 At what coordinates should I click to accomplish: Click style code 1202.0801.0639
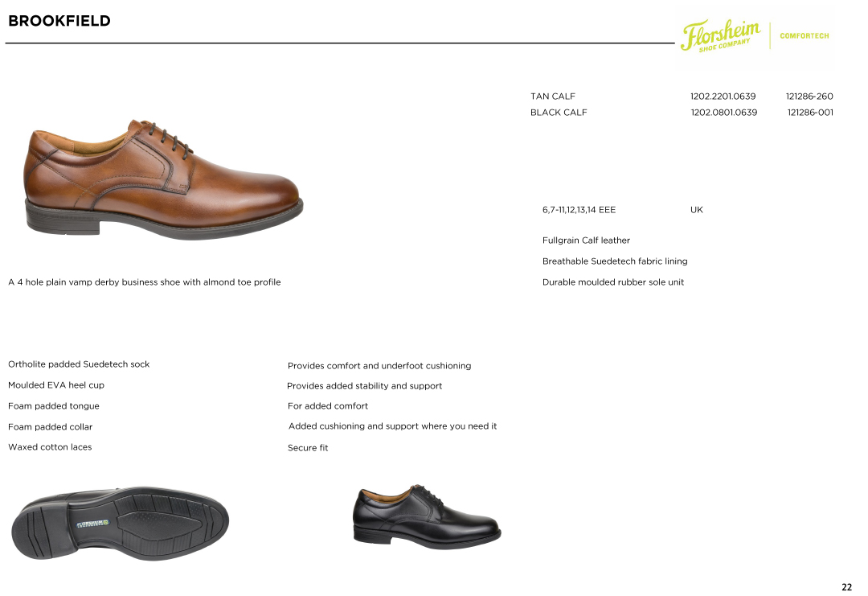tap(723, 113)
